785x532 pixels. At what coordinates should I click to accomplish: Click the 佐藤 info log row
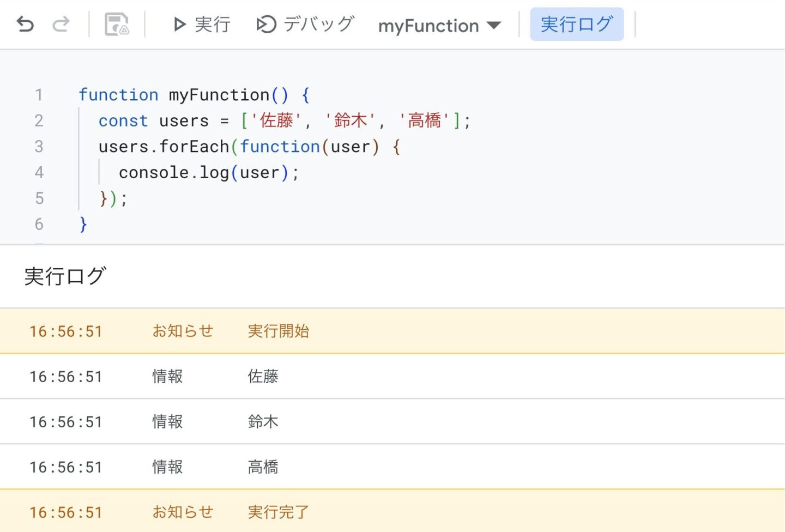[x=263, y=376]
